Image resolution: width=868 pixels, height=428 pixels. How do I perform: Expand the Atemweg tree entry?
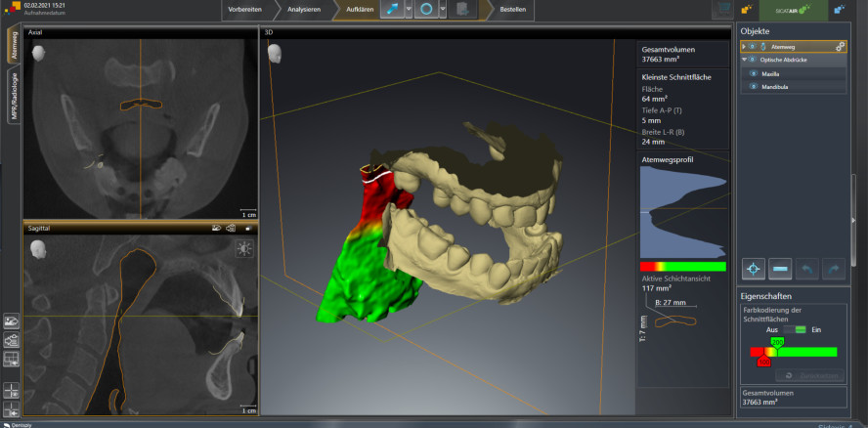click(x=744, y=47)
